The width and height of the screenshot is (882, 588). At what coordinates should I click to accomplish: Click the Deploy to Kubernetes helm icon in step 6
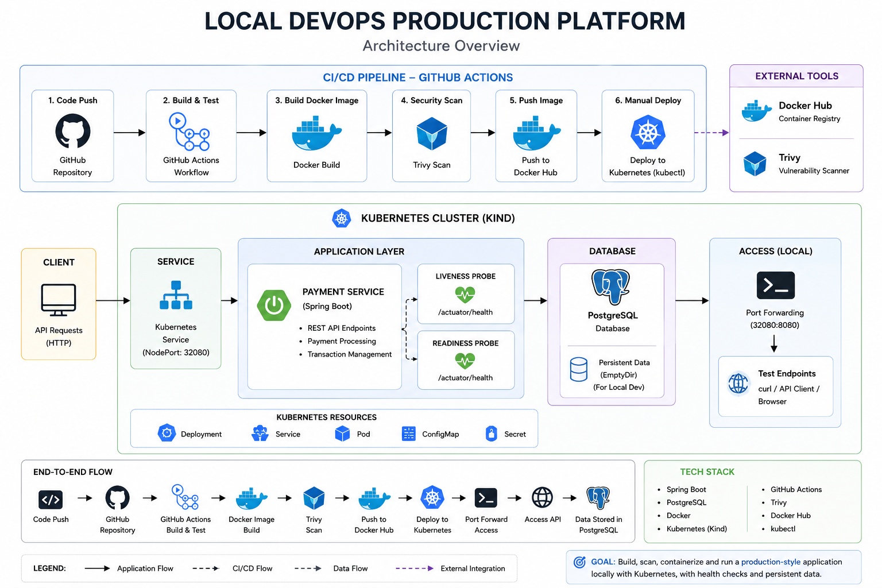[x=648, y=133]
